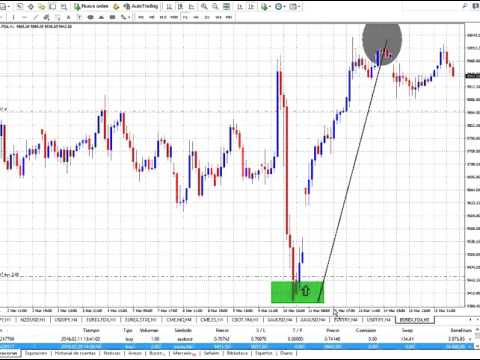This screenshot has width=480, height=360.
Task: Open the arrows objects dropdown
Action: coord(125,17)
